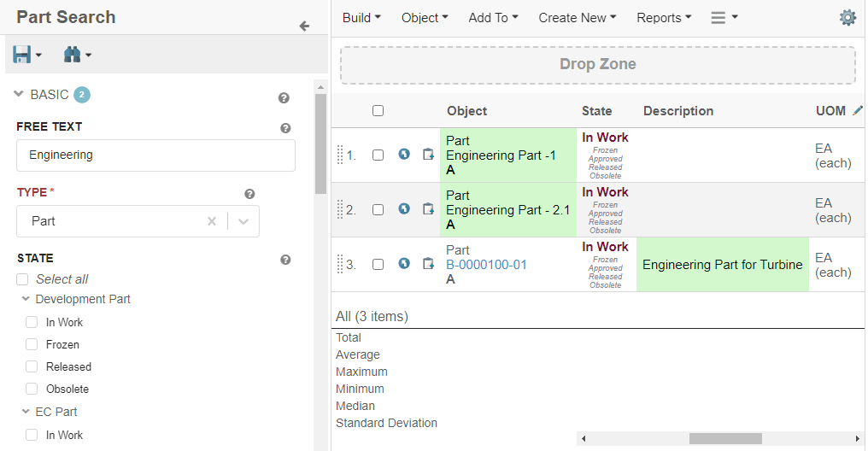The image size is (868, 451).
Task: Click the blue navigate icon in row 1
Action: coord(404,155)
